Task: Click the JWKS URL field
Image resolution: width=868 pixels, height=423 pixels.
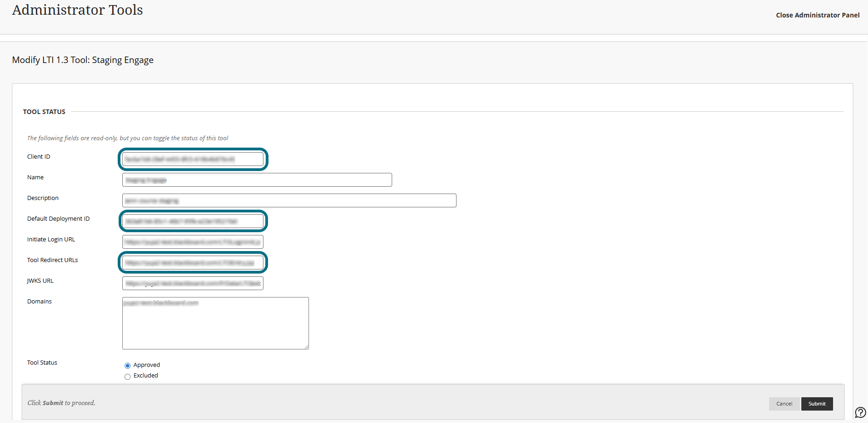Action: pos(193,283)
